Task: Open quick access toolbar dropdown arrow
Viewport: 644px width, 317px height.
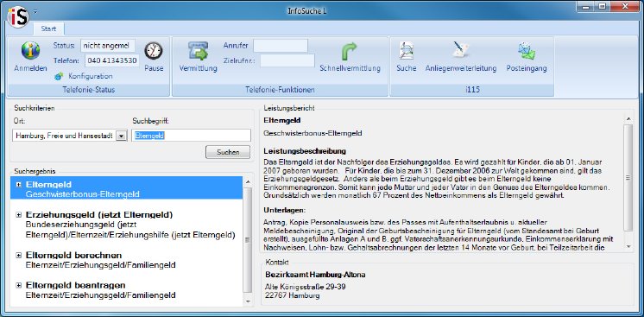Action: [x=35, y=11]
